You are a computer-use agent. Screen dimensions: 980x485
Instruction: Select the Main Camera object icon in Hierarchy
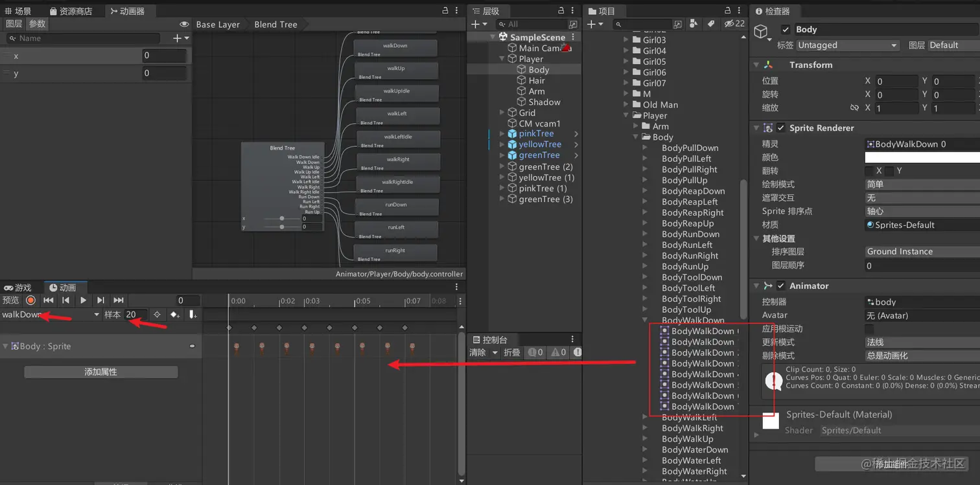click(x=512, y=48)
